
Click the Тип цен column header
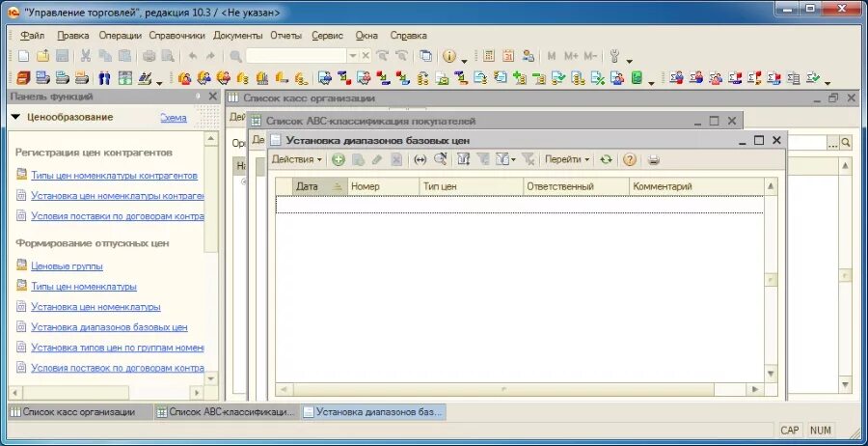[x=471, y=186]
